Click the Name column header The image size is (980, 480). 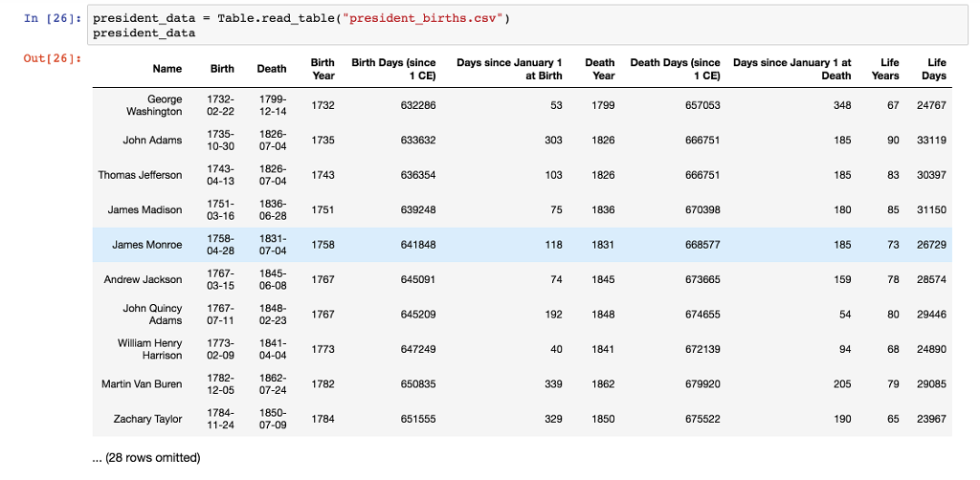[x=167, y=69]
